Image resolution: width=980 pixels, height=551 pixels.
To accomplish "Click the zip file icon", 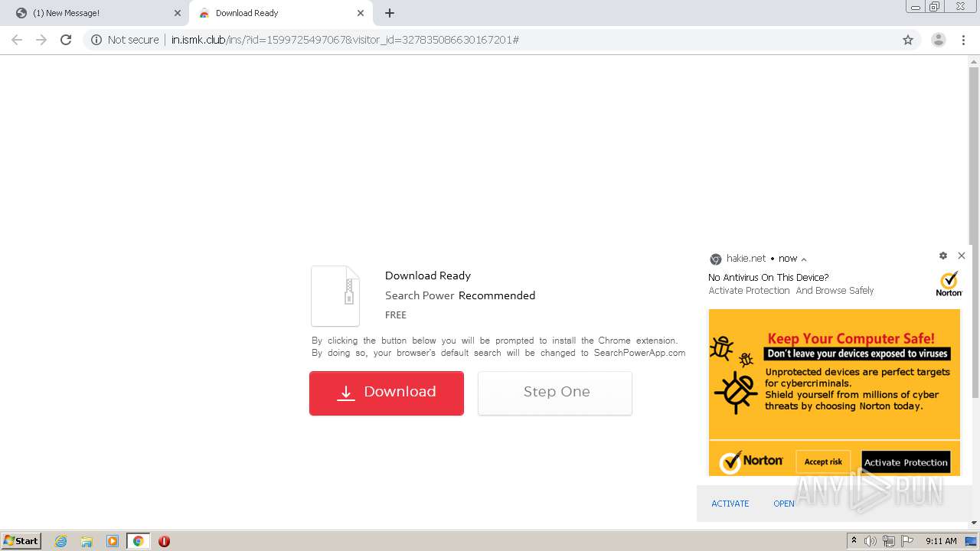I will coord(335,296).
